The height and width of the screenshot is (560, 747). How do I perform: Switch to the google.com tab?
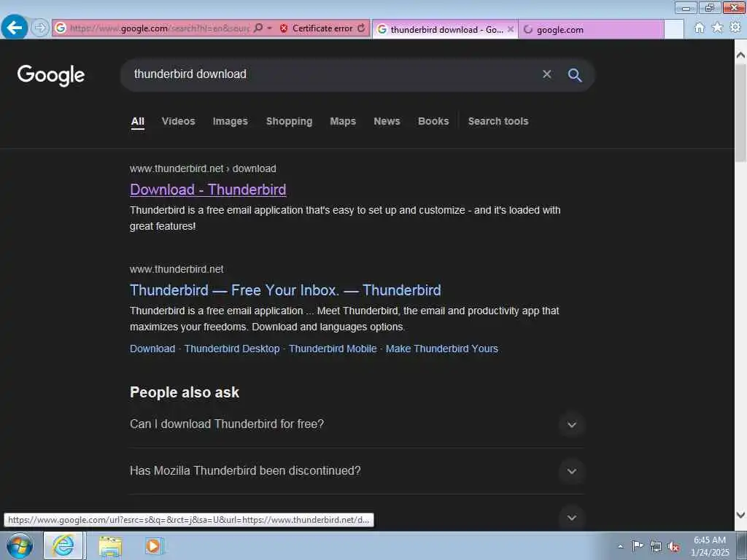click(x=591, y=29)
